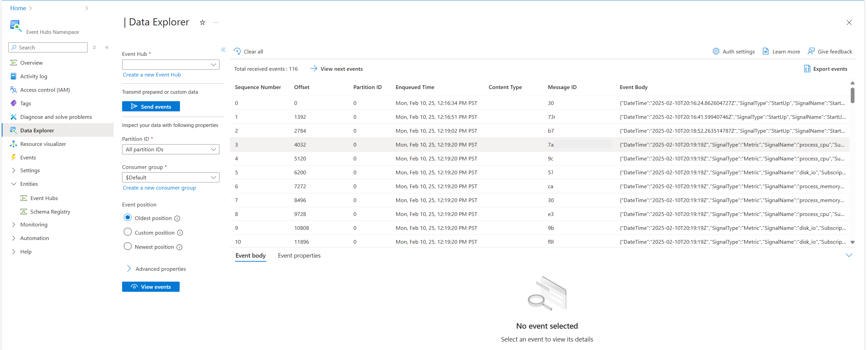Show info for Newest position
This screenshot has height=350, width=868.
point(180,247)
